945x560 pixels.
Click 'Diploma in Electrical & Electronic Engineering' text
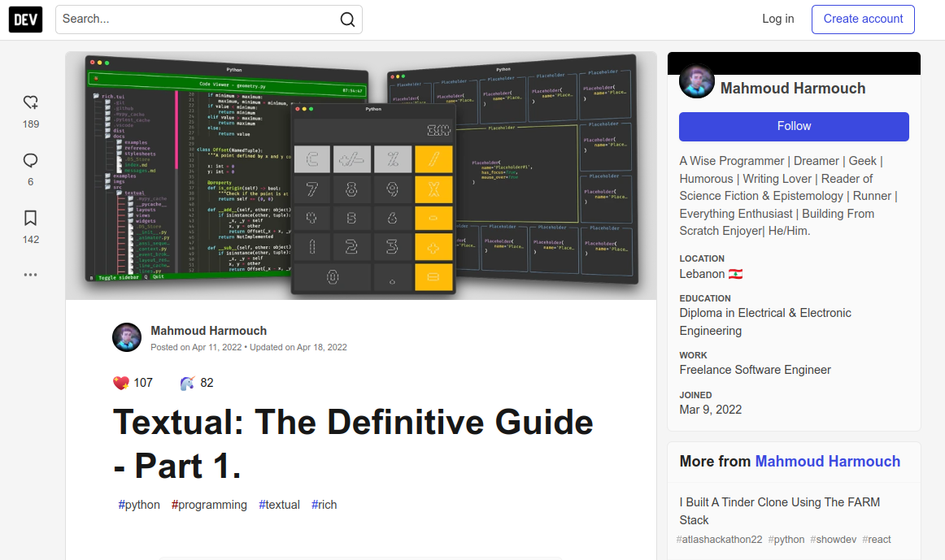coord(765,322)
